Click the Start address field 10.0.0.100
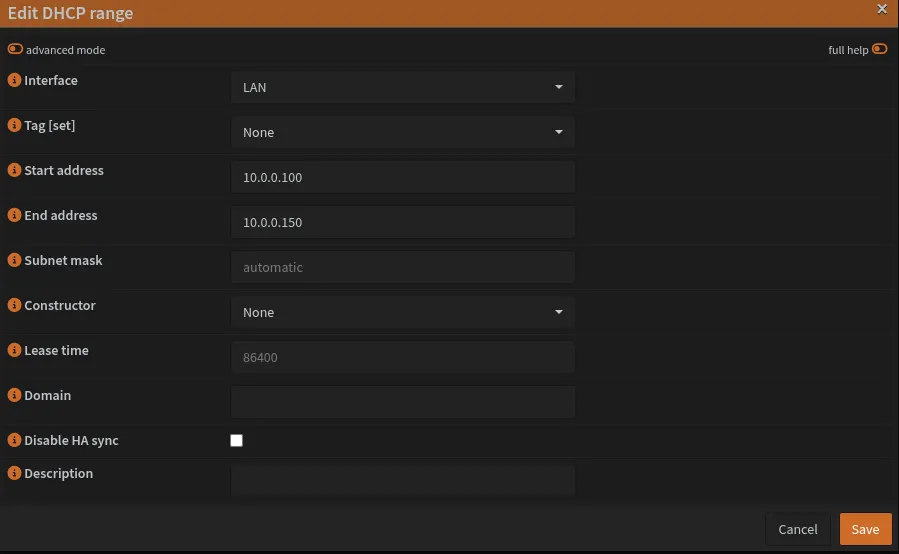Viewport: 899px width, 554px height. coord(402,177)
